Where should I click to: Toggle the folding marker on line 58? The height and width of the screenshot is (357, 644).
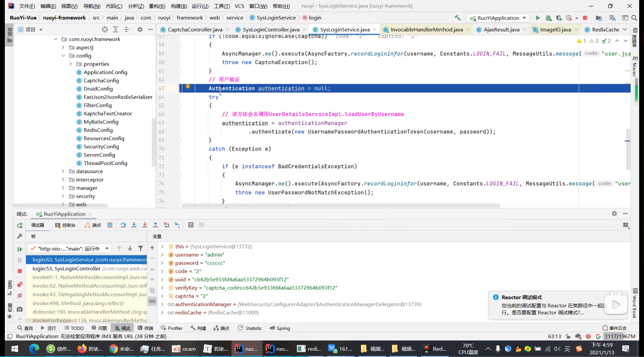click(179, 45)
